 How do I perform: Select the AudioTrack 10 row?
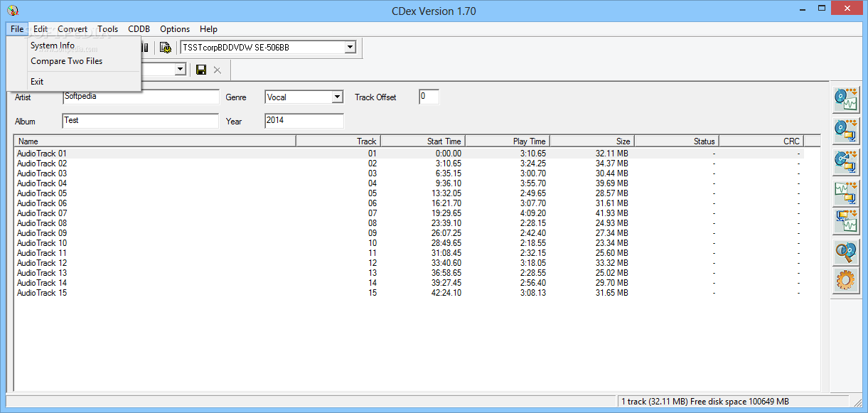(417, 242)
